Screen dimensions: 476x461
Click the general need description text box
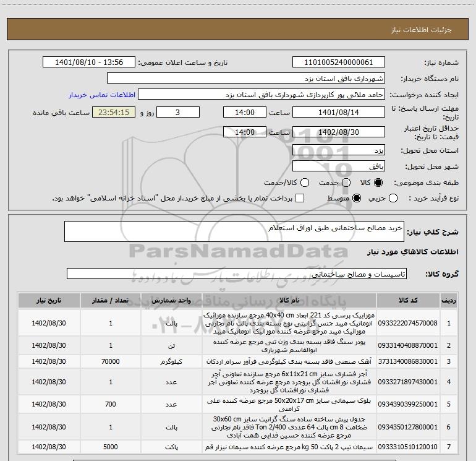pyautogui.click(x=234, y=231)
